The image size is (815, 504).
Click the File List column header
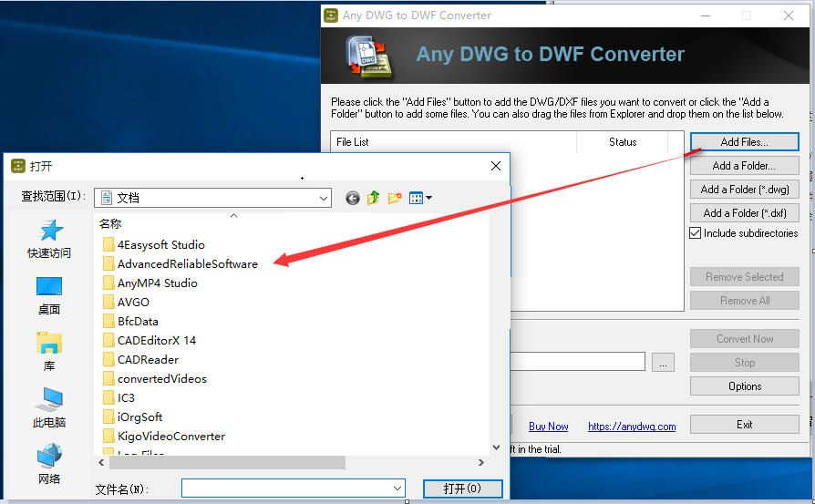[454, 142]
